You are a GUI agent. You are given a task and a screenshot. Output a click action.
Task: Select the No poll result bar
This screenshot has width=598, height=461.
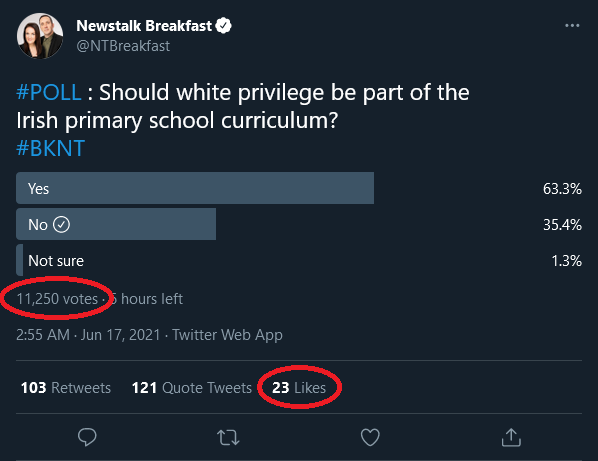[116, 224]
